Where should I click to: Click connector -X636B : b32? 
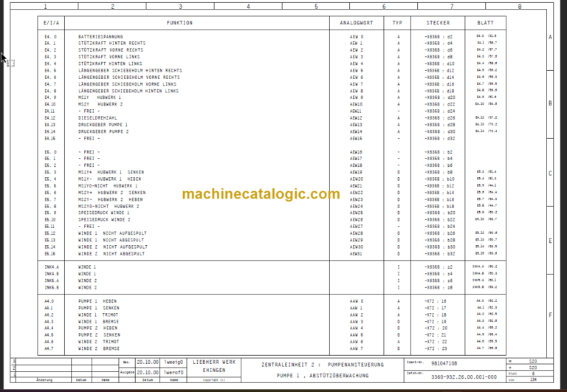[x=439, y=254]
